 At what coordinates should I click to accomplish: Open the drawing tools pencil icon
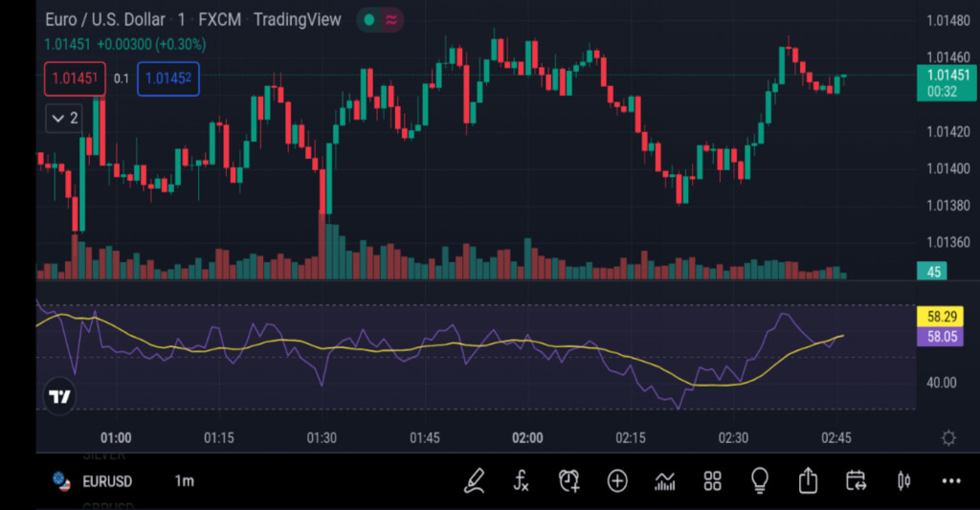474,480
